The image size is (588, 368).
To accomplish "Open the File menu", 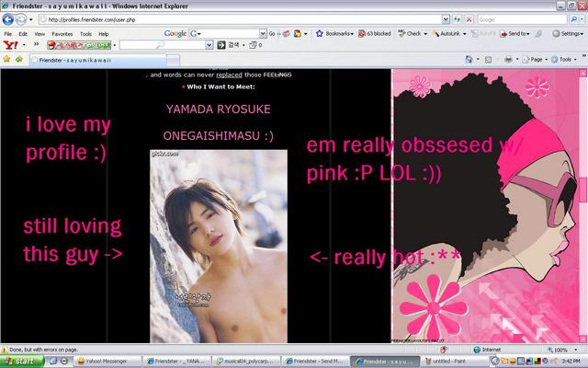I will [8, 34].
